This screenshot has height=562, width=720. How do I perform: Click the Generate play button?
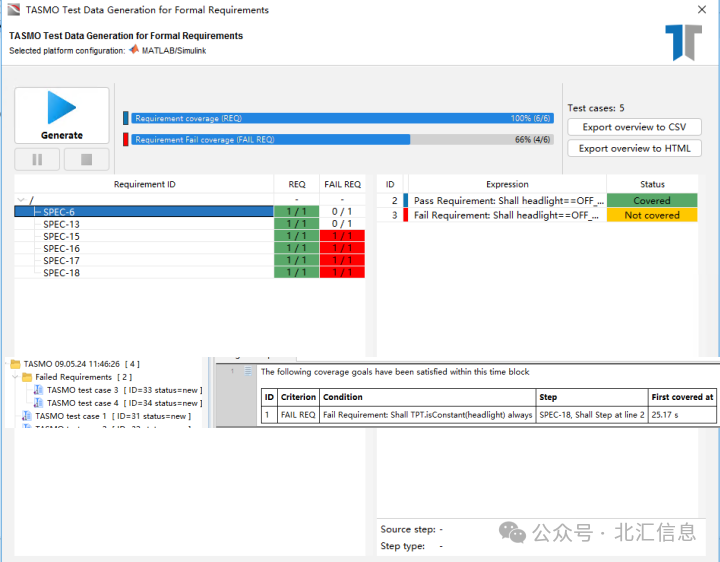click(x=62, y=115)
